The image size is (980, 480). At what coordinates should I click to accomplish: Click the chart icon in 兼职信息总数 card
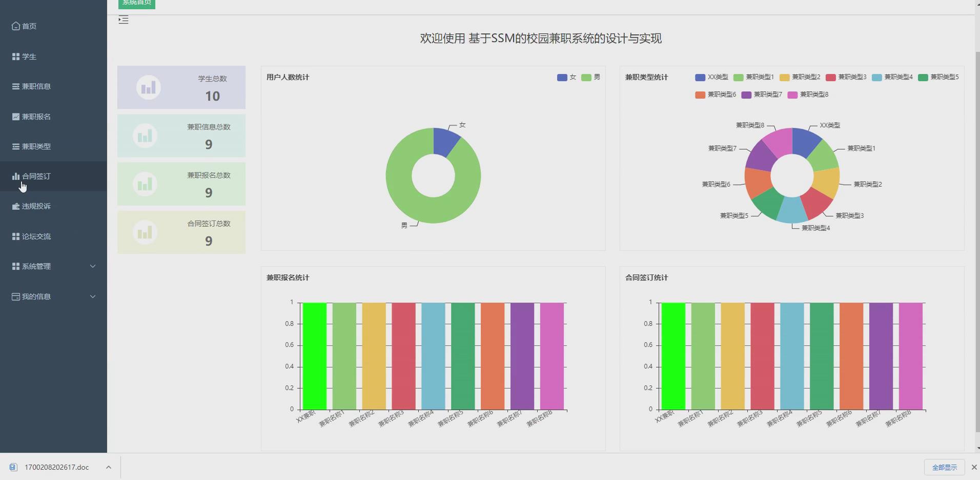(145, 136)
